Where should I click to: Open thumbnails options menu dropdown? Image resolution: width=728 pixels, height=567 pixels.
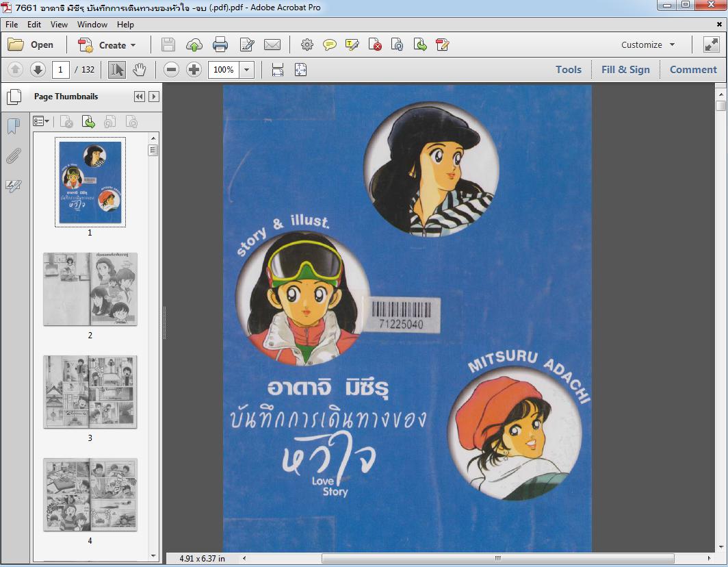(41, 121)
